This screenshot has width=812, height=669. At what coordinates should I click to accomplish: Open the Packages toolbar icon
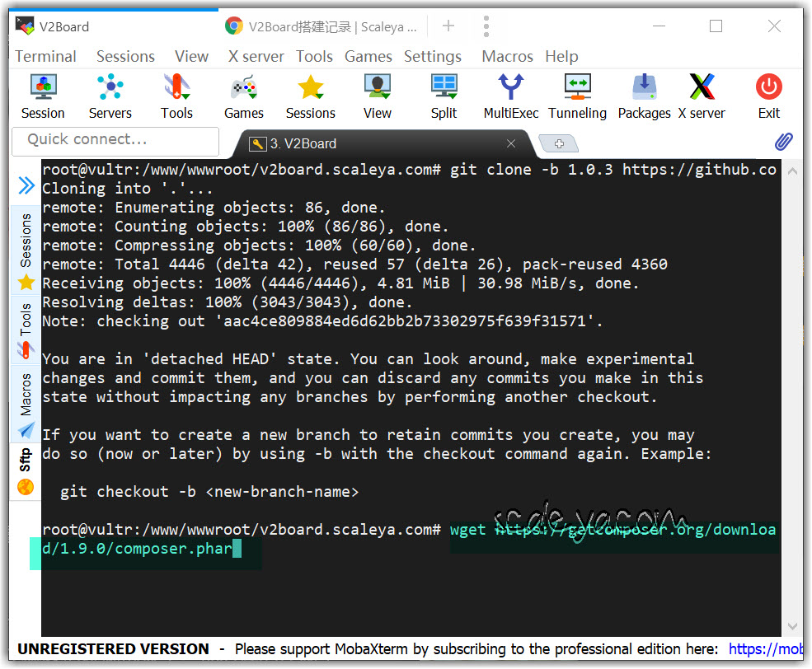tap(644, 96)
